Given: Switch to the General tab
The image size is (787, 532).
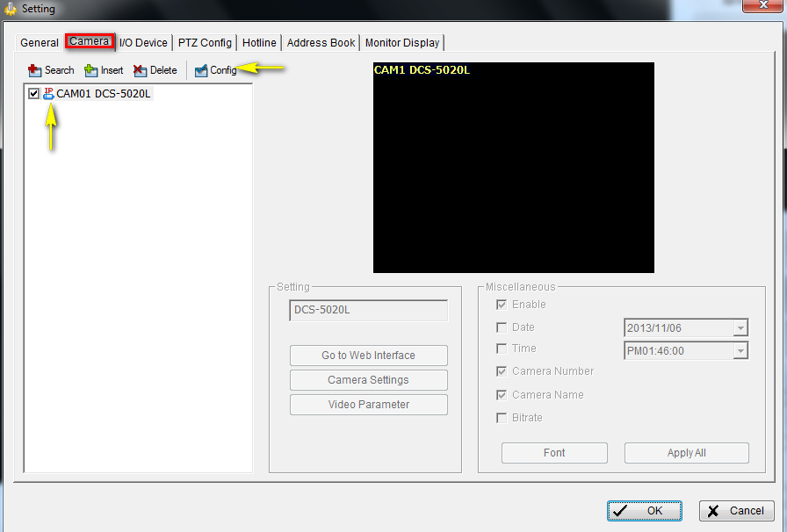Looking at the screenshot, I should point(40,43).
